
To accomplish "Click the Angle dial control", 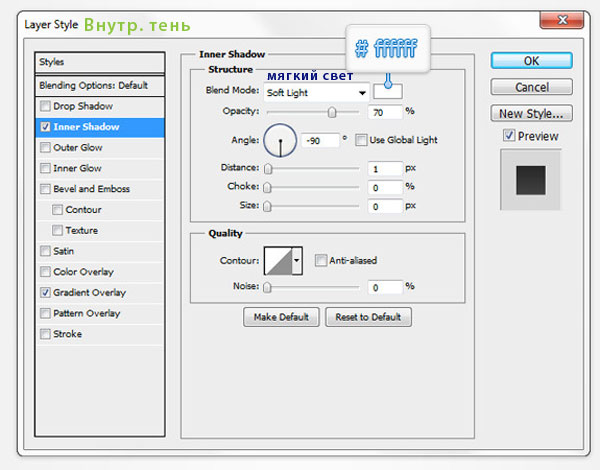I will (x=281, y=140).
